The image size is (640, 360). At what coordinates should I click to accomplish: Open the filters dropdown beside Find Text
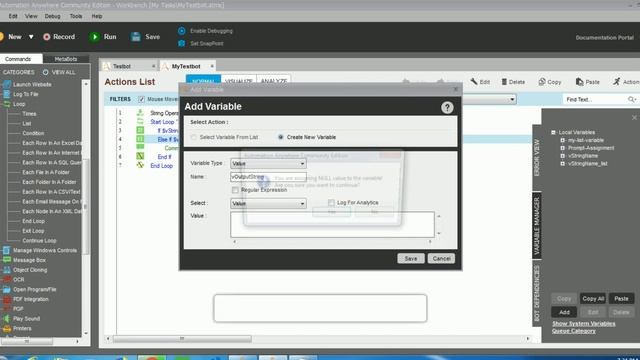(512, 99)
